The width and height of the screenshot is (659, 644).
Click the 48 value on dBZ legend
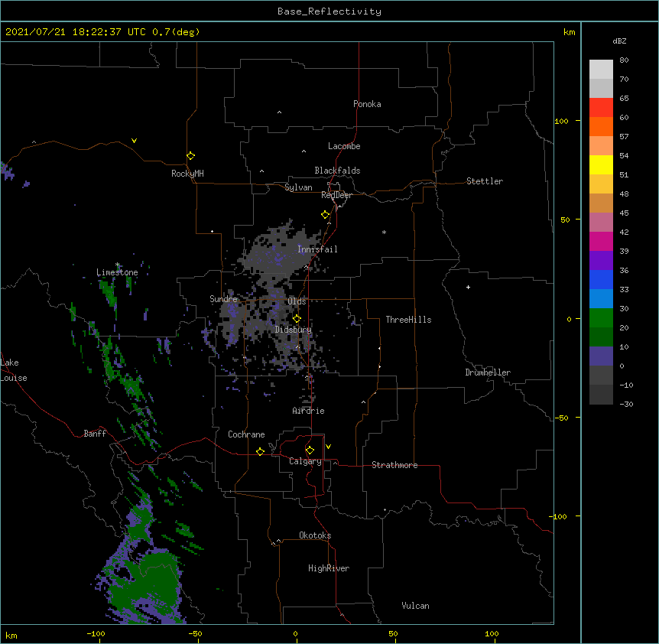tap(624, 194)
